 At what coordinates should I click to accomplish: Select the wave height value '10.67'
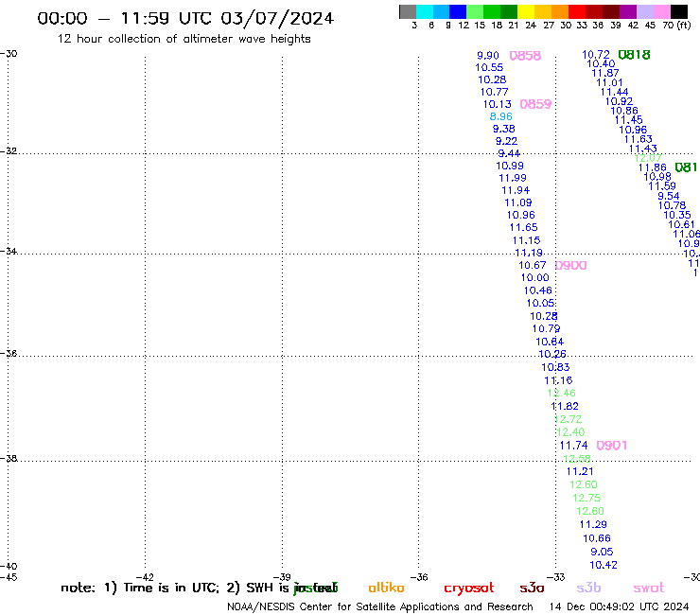(x=532, y=265)
